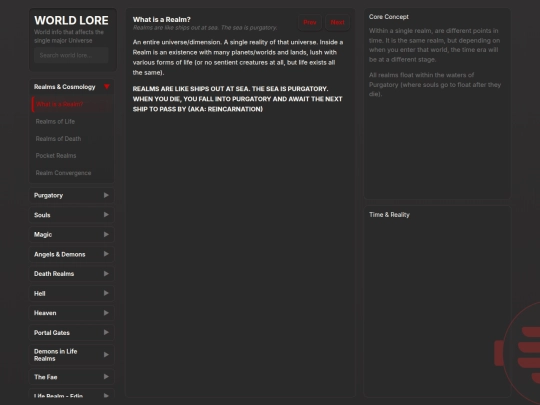Click the Demons in Life Realms label

(x=55, y=355)
